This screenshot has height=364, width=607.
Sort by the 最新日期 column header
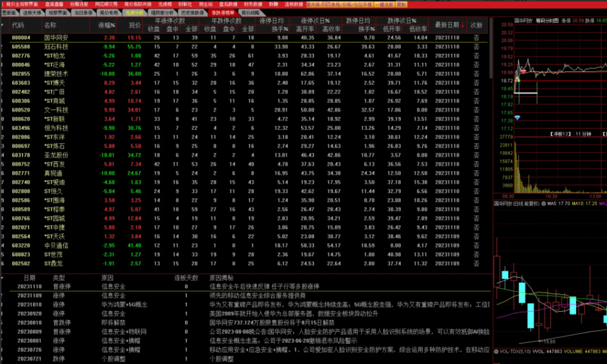(446, 25)
